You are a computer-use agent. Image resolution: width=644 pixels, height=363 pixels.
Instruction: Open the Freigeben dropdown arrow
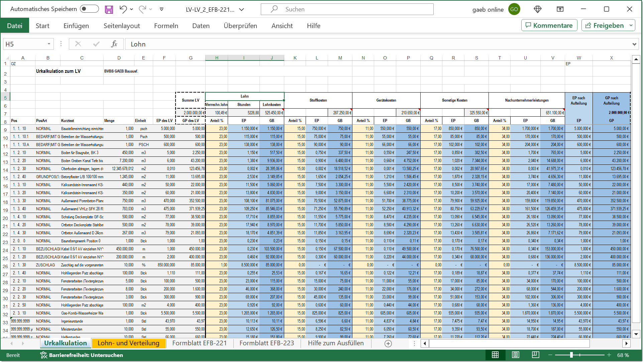[631, 25]
